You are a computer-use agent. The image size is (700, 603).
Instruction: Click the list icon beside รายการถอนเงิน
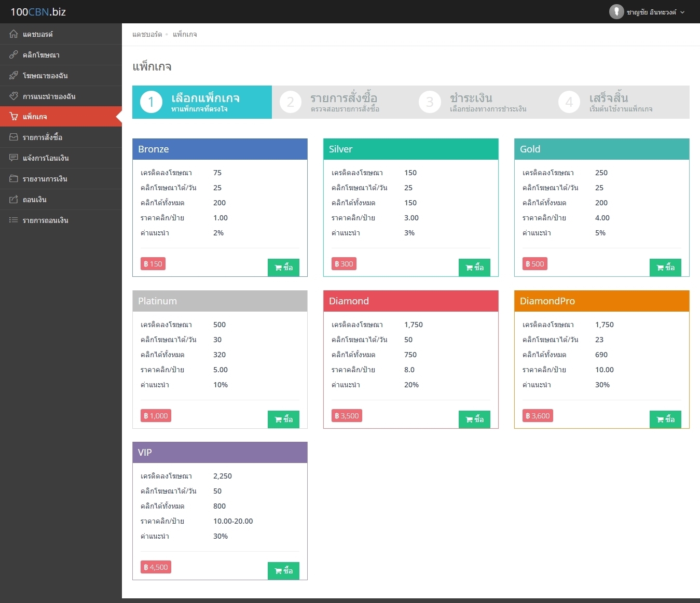(x=13, y=220)
